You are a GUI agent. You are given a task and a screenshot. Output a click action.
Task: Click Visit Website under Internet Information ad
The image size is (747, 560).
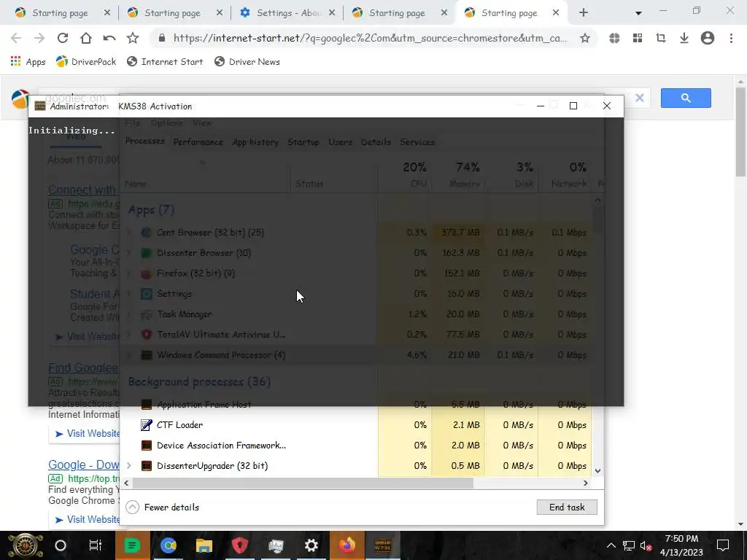coord(88,433)
